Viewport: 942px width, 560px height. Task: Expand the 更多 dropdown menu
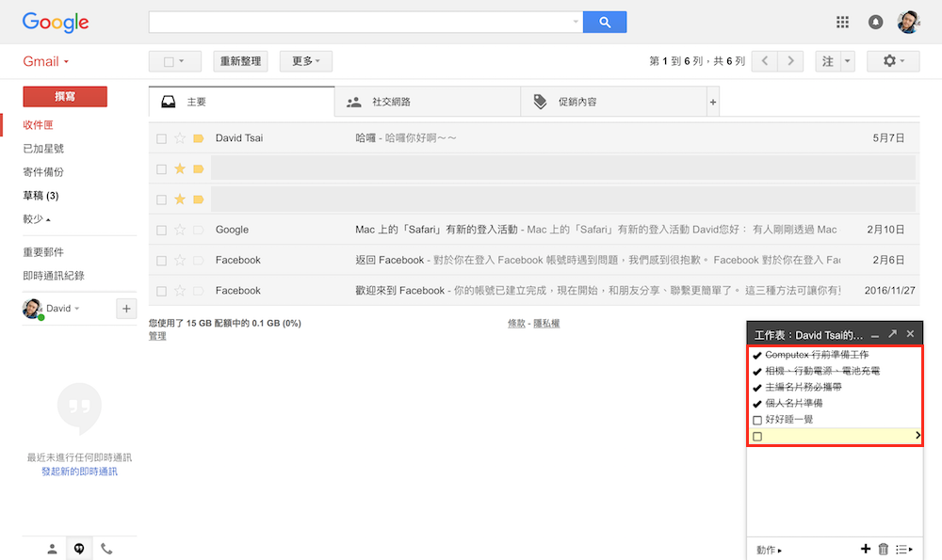pyautogui.click(x=305, y=61)
